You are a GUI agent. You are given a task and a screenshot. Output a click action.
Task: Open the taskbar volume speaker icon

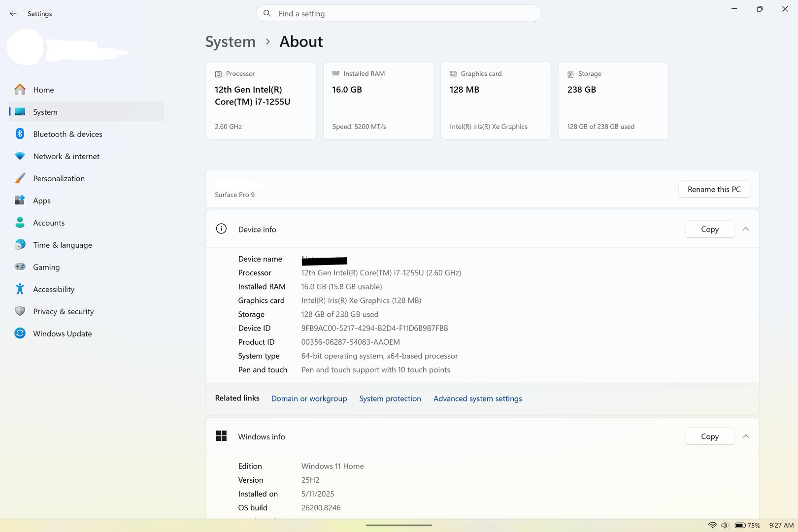[x=725, y=525]
